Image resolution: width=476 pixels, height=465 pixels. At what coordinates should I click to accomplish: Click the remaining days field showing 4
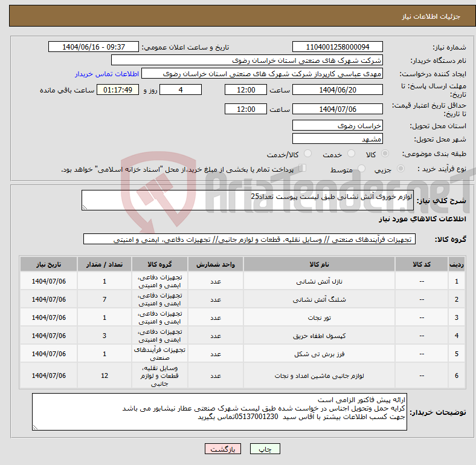click(x=181, y=89)
